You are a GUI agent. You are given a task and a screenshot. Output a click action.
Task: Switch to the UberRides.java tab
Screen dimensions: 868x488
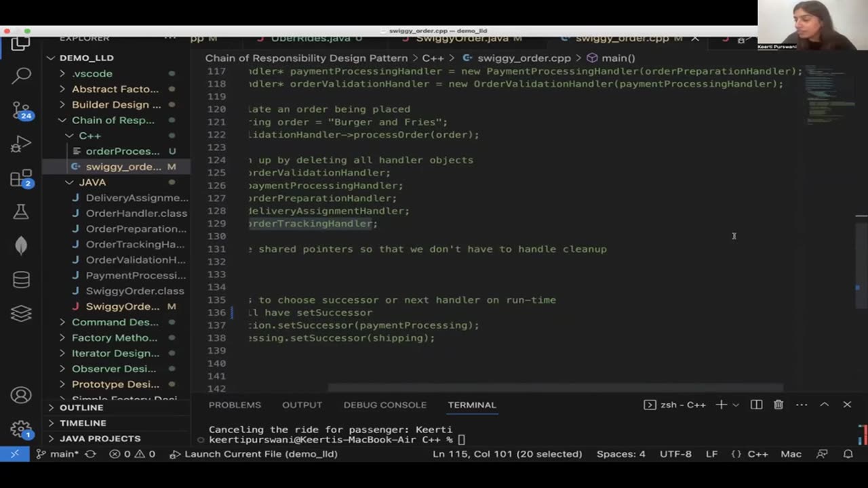point(311,39)
